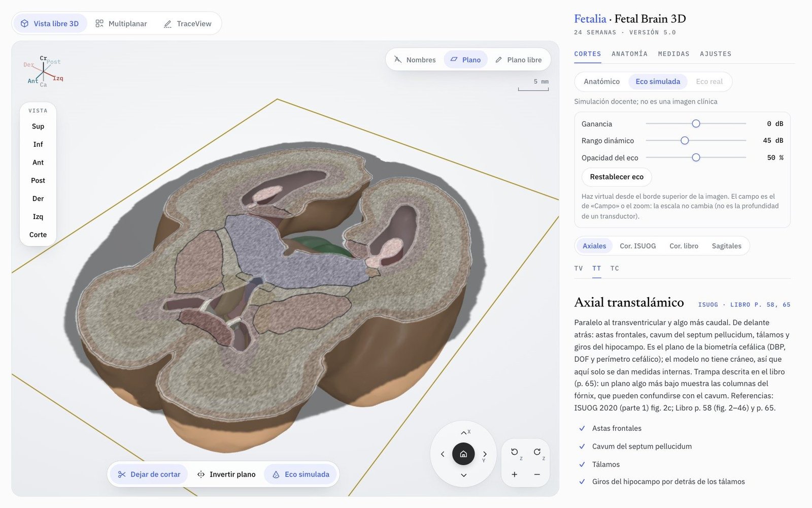
Task: Zoom out with the minus icon
Action: tap(537, 474)
